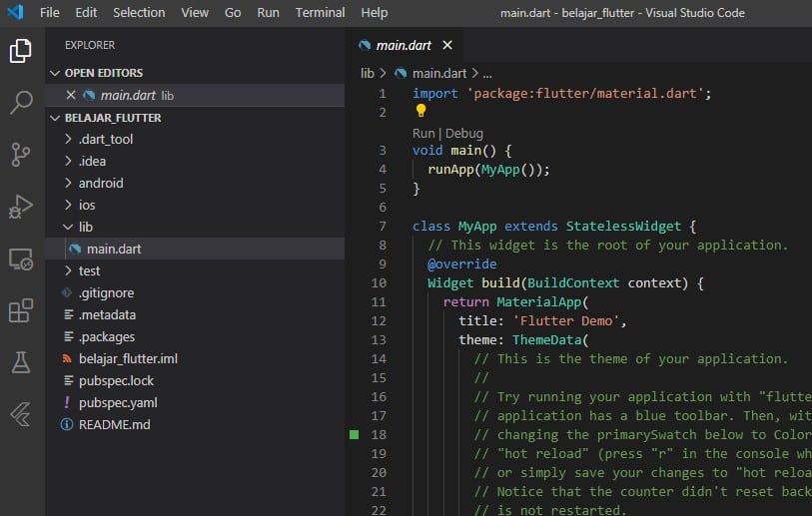Screen dimensions: 812x516
Task: Close the main.dart editor tab
Action: coord(447,46)
